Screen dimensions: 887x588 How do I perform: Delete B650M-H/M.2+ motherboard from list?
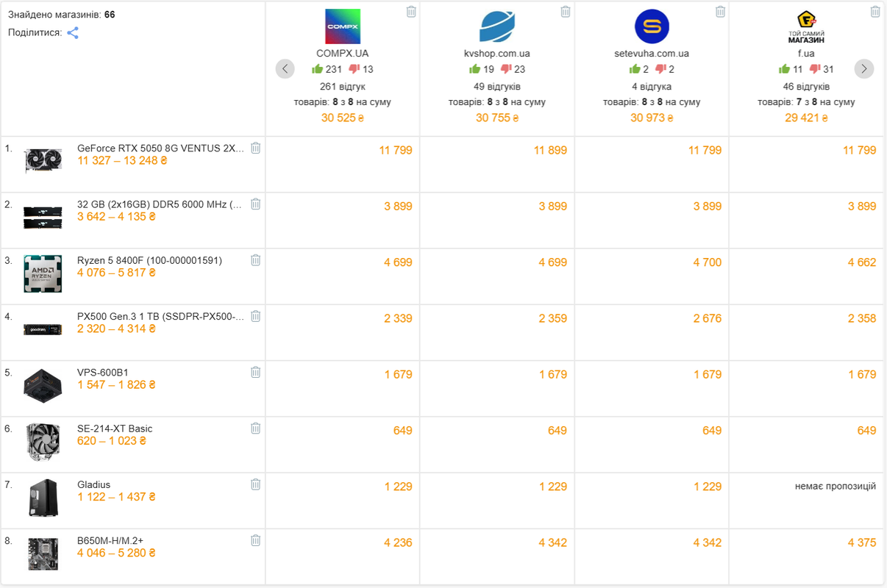255,540
